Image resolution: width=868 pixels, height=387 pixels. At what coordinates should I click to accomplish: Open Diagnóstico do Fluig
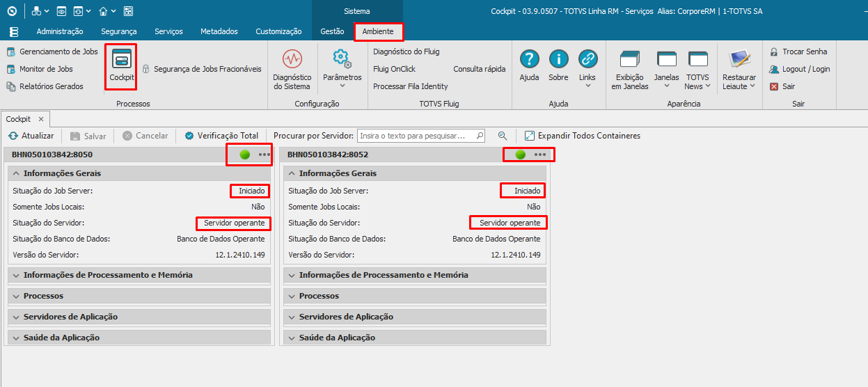(407, 52)
